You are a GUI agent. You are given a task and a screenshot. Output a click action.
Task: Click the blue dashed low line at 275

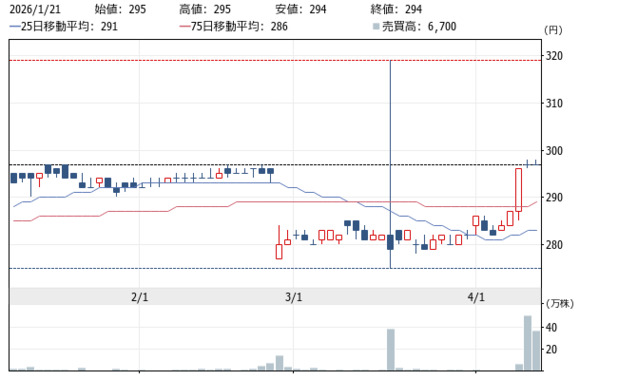point(275,268)
